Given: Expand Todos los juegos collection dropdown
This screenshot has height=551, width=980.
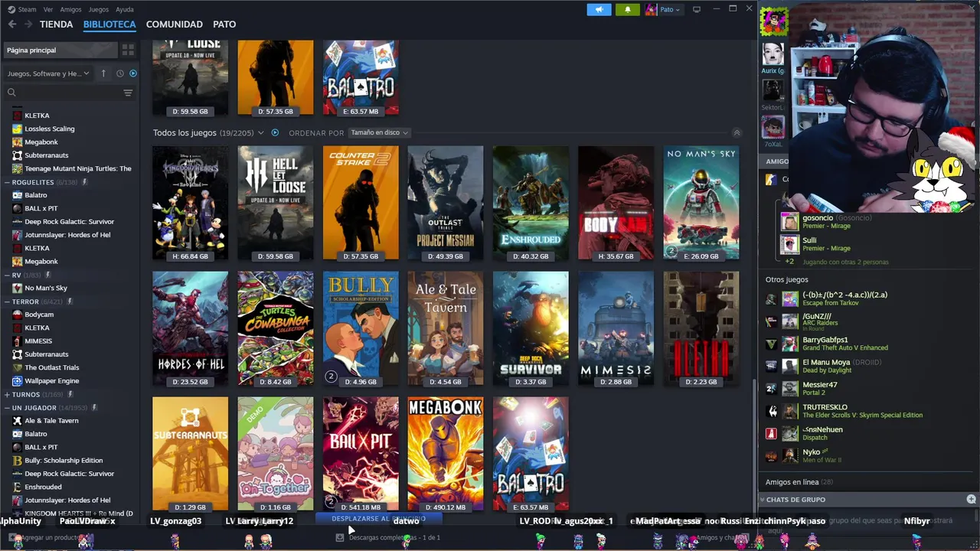Looking at the screenshot, I should tap(260, 132).
